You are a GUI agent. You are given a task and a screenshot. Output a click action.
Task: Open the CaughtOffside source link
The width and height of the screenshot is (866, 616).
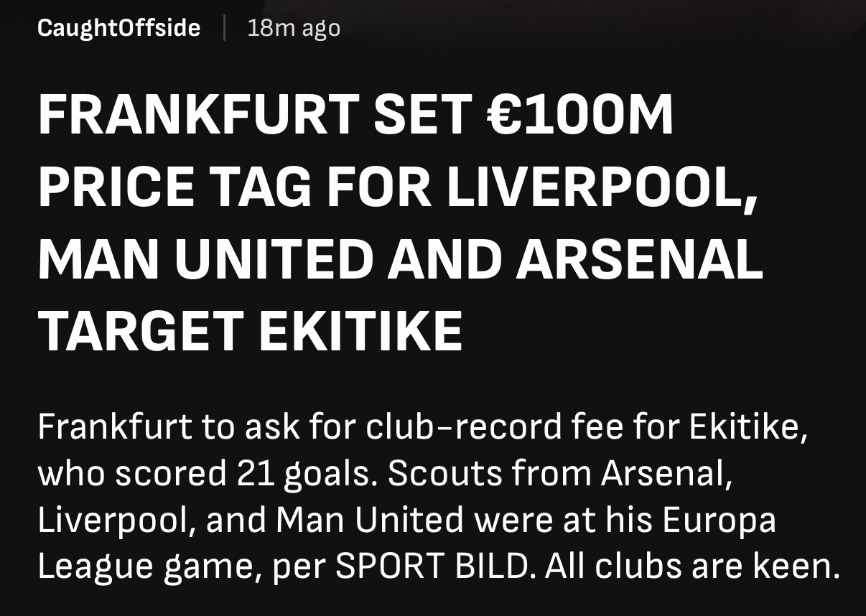118,29
